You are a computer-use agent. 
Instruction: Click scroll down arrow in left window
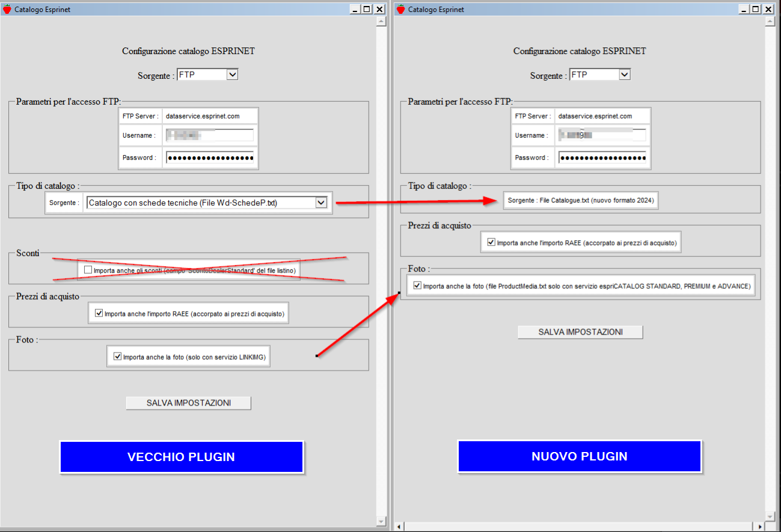click(381, 521)
